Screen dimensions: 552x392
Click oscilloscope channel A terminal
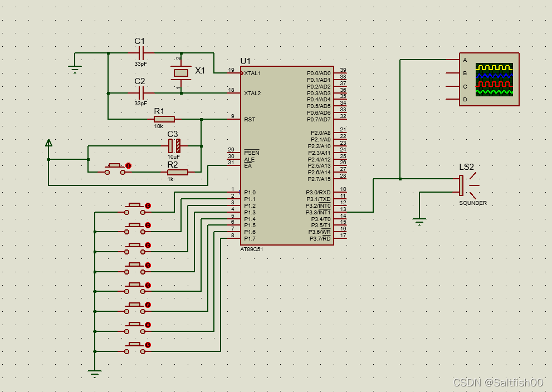coord(453,60)
